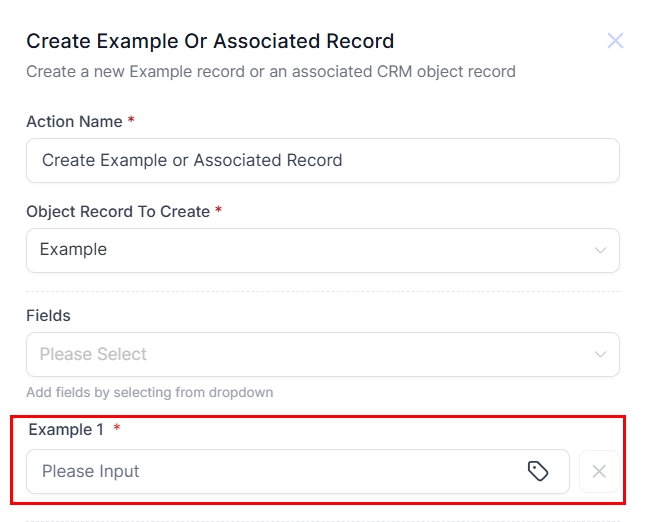The width and height of the screenshot is (647, 522).
Task: Click the "Example 1" field label
Action: click(x=66, y=429)
